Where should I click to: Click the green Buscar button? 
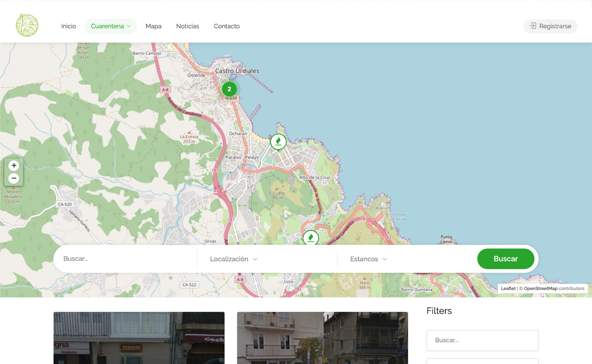click(x=506, y=259)
